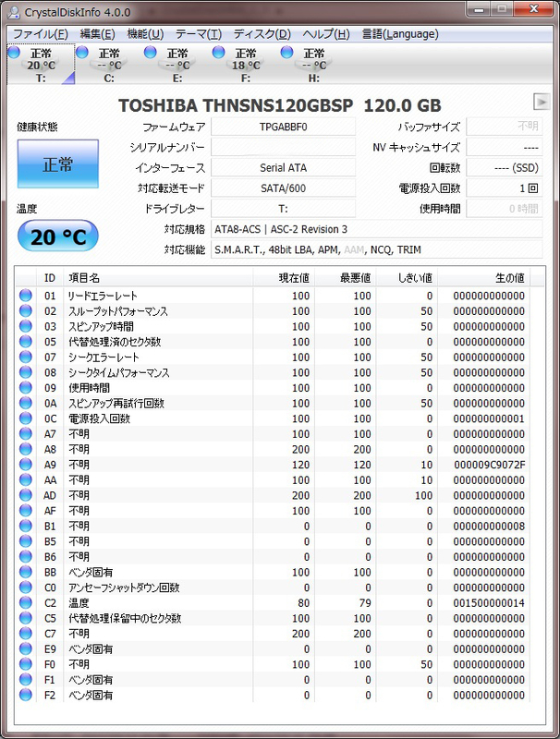
Task: Click the 項目名 column header
Action: 158,278
